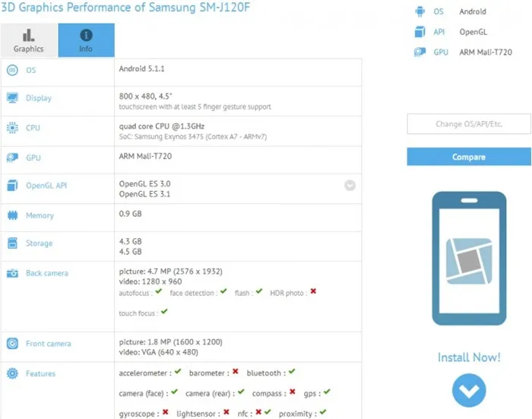The image size is (532, 419).
Task: Click the Memory chip icon
Action: coord(13,215)
